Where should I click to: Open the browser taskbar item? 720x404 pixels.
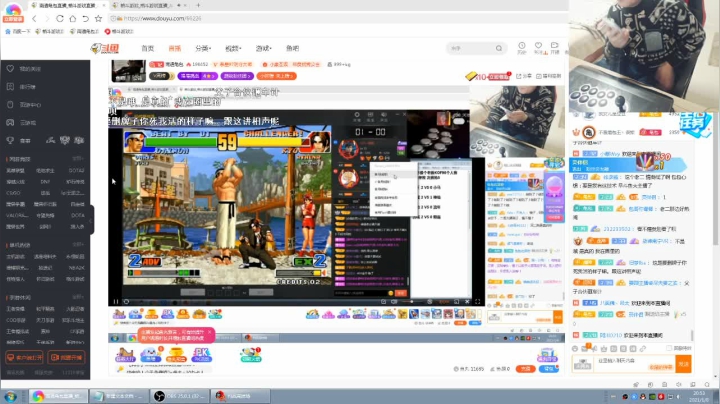pos(58,396)
